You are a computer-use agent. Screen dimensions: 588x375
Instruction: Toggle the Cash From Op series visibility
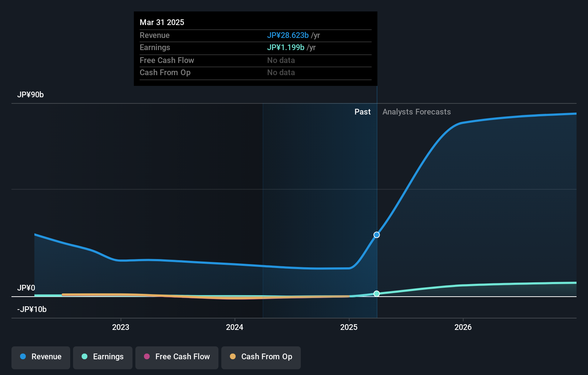coord(261,357)
